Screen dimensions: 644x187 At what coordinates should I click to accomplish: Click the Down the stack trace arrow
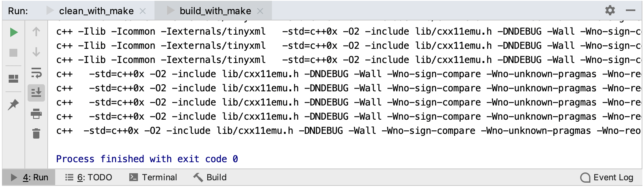click(36, 52)
